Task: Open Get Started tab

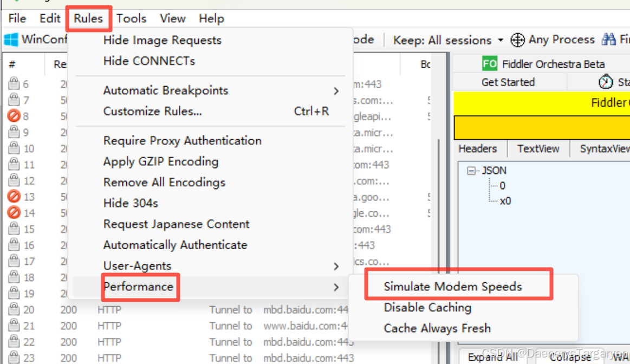Action: 508,82
